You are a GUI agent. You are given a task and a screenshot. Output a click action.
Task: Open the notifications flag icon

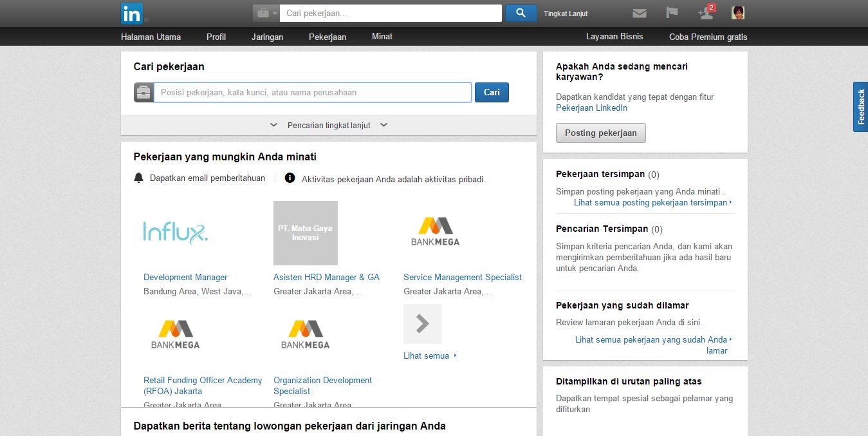[672, 13]
